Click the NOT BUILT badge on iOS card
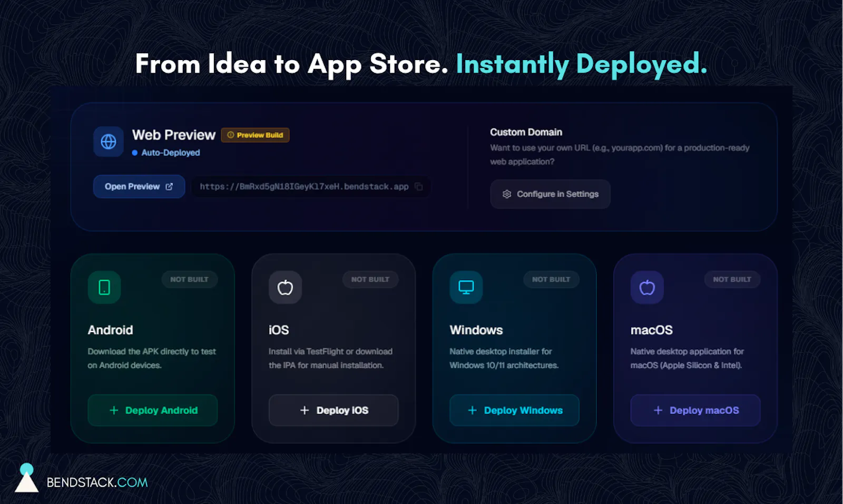This screenshot has height=504, width=843. tap(370, 280)
